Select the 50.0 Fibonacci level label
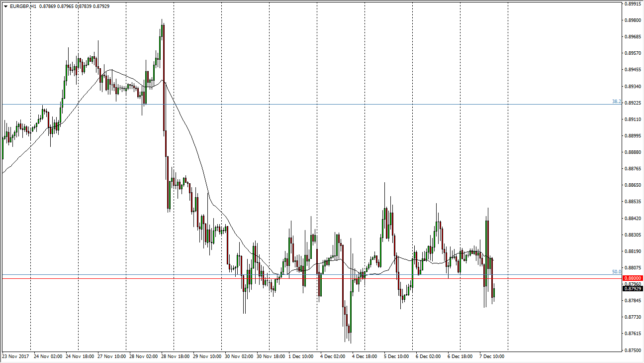The width and height of the screenshot is (644, 363). [616, 272]
